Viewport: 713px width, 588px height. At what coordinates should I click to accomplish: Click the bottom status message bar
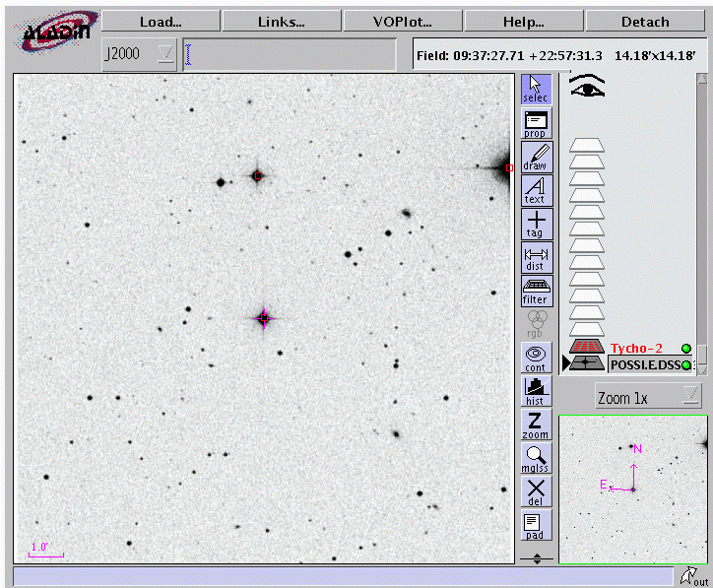click(344, 576)
